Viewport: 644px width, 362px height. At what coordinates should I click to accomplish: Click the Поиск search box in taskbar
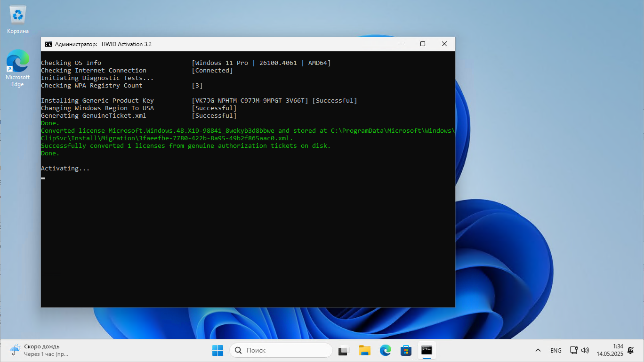click(x=281, y=350)
